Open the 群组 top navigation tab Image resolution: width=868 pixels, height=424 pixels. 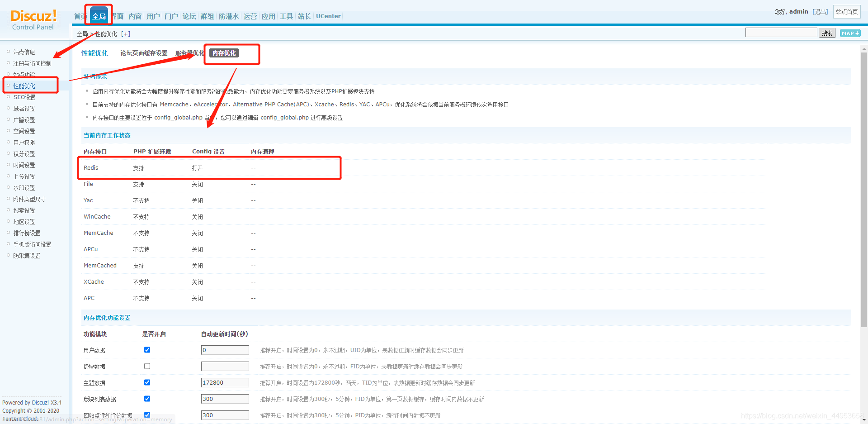(208, 16)
